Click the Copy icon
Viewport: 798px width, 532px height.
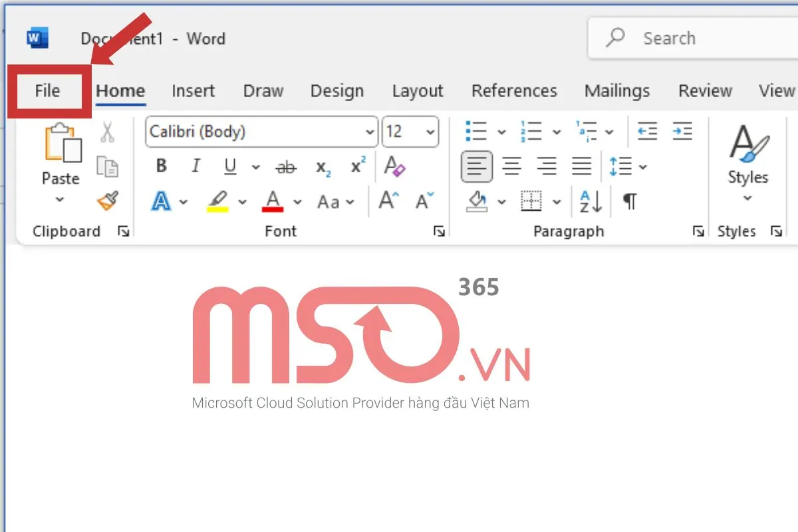106,167
